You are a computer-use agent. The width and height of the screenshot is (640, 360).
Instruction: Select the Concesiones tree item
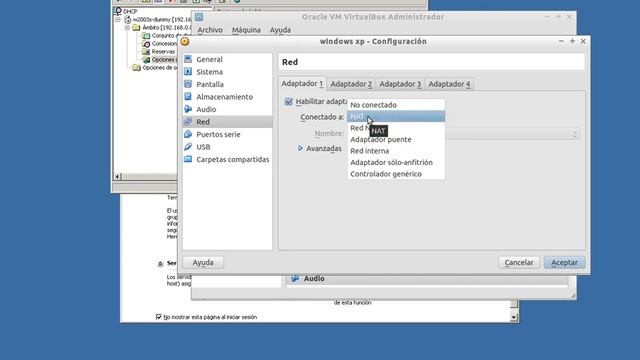(x=160, y=44)
